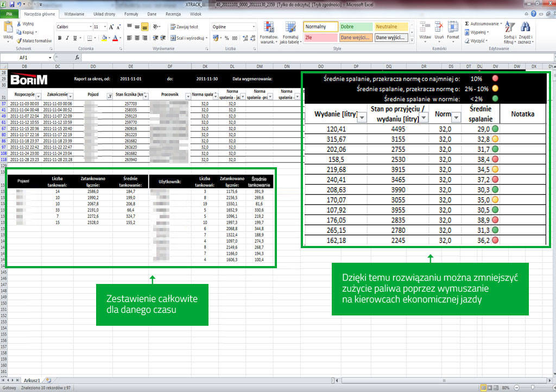Expand the Ogólne number format dropdown

(x=253, y=27)
